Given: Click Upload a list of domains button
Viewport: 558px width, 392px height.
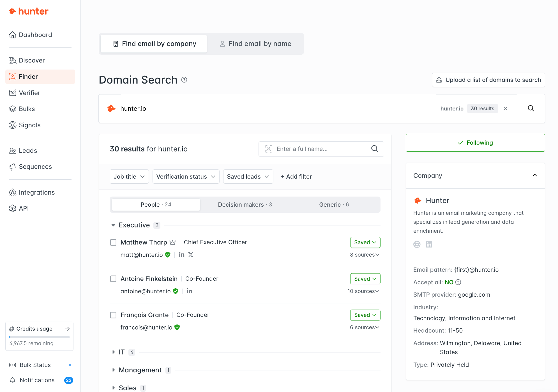Looking at the screenshot, I should (488, 80).
